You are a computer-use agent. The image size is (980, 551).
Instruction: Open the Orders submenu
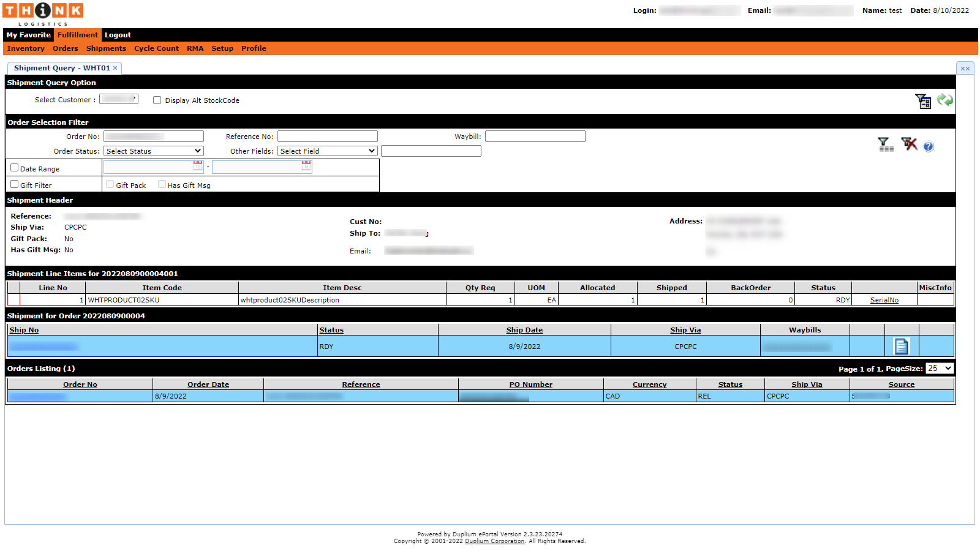(x=66, y=48)
